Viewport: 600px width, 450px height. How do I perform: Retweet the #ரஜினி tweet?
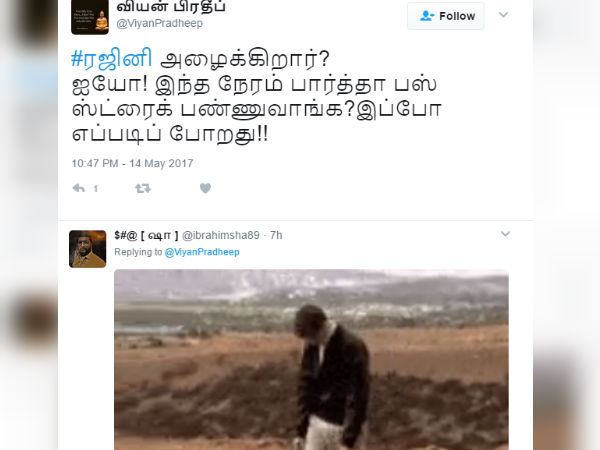143,188
